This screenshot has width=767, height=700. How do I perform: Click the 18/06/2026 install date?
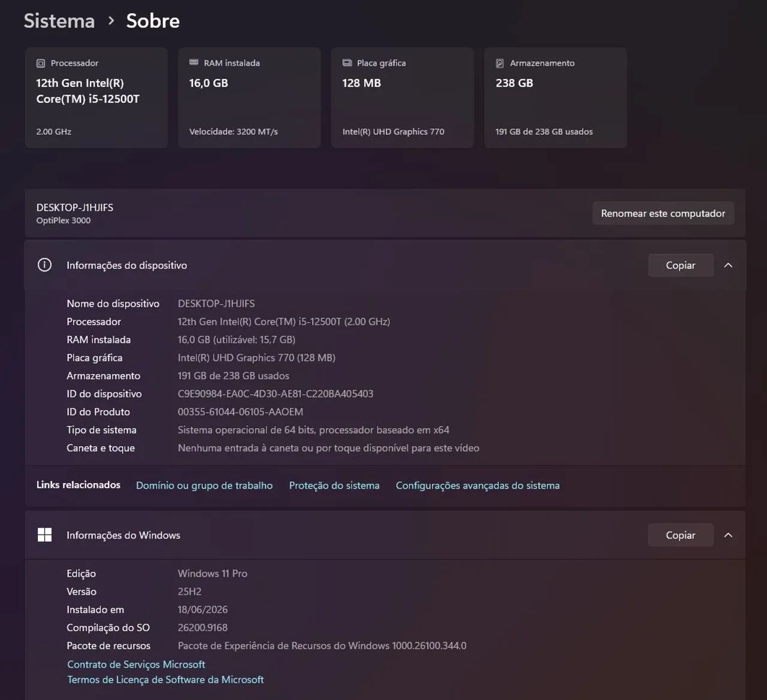[203, 610]
